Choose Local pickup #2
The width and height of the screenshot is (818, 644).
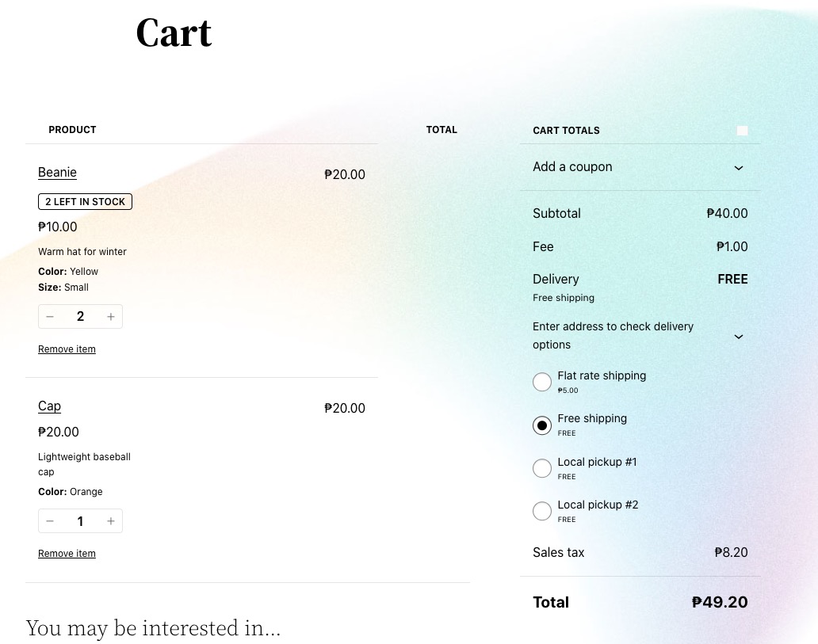pos(542,511)
